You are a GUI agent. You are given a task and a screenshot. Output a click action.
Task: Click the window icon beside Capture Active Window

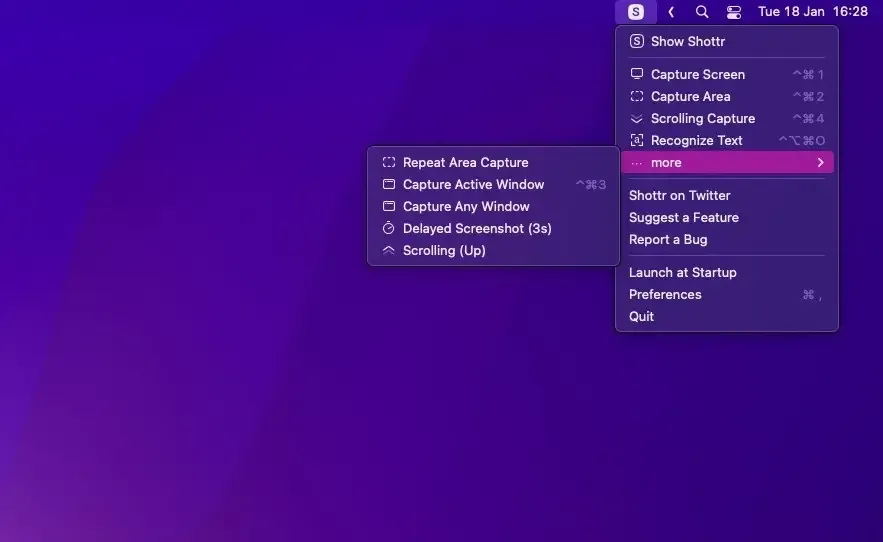(x=389, y=184)
